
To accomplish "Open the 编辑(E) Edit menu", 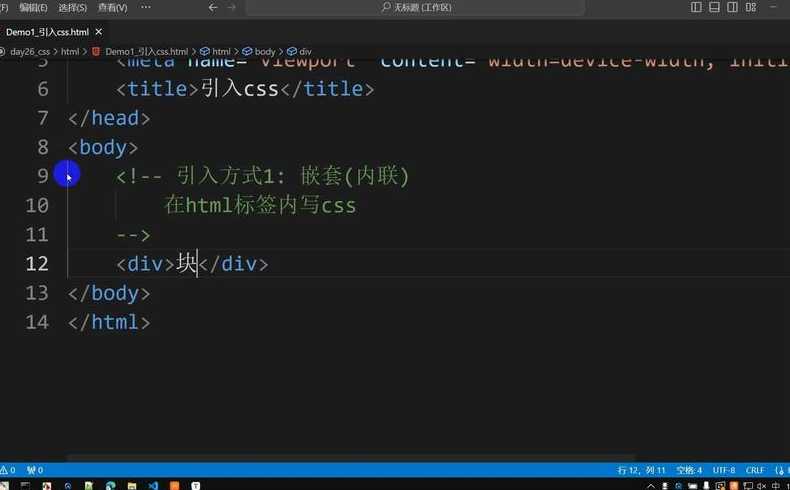I will [x=33, y=8].
